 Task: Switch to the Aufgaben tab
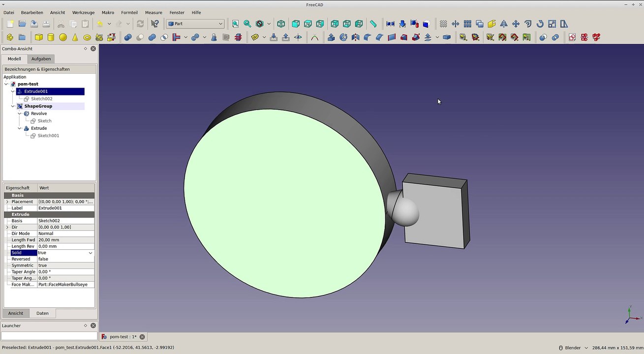[41, 59]
